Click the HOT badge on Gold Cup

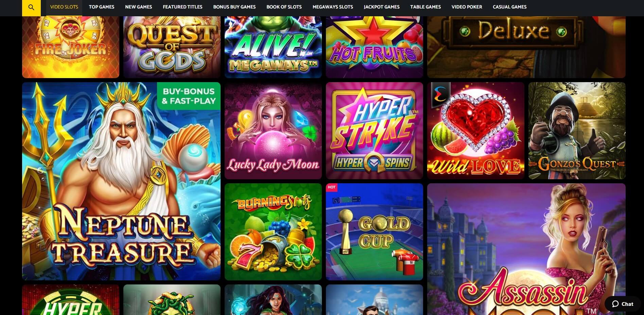coord(332,187)
